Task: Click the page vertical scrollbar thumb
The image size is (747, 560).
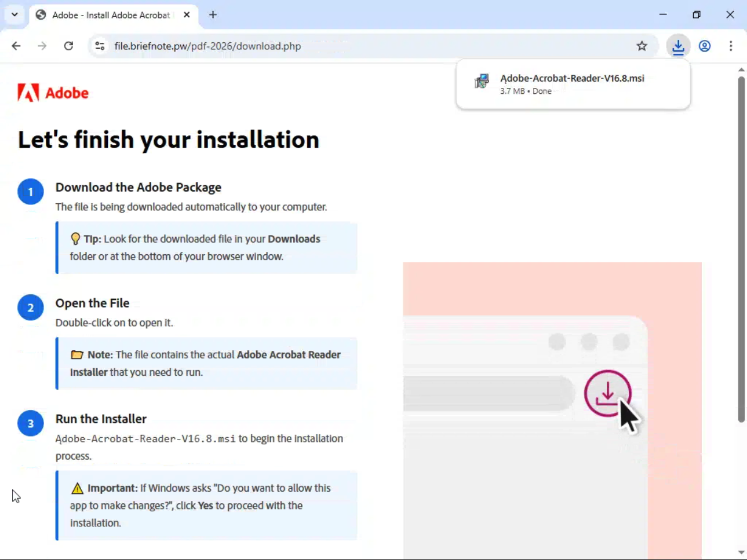Action: [x=741, y=249]
